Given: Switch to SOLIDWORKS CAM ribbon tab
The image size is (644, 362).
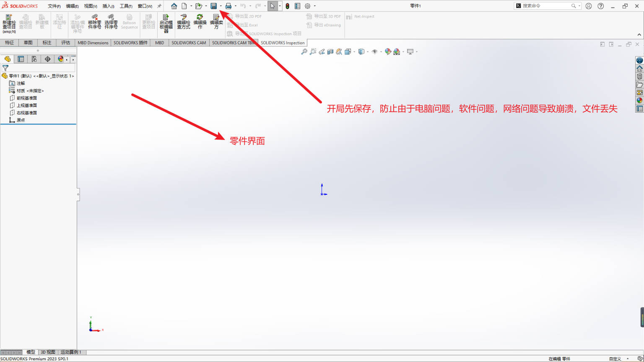Looking at the screenshot, I should pos(189,42).
